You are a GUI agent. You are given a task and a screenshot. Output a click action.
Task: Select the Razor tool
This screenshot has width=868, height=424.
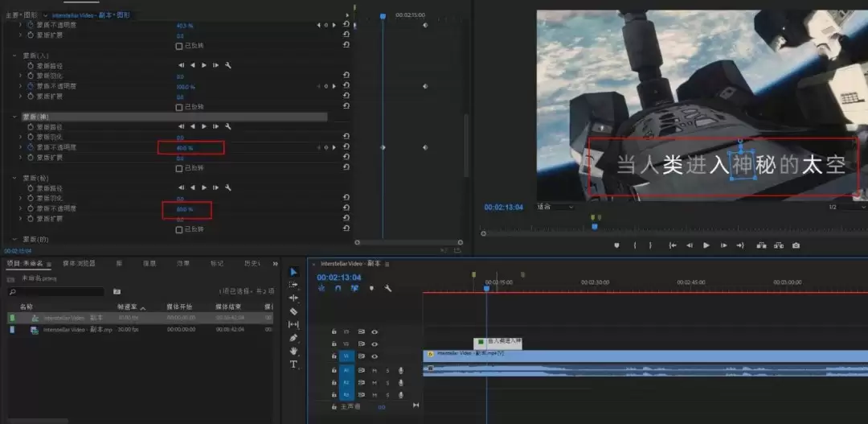(x=293, y=311)
